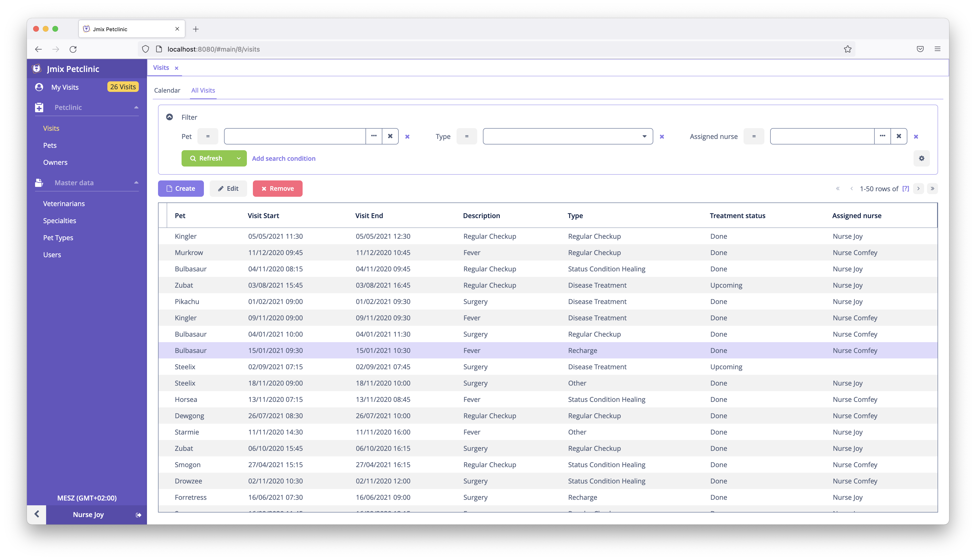Collapse the sidebar with the left chevron
The height and width of the screenshot is (560, 976).
[x=37, y=514]
